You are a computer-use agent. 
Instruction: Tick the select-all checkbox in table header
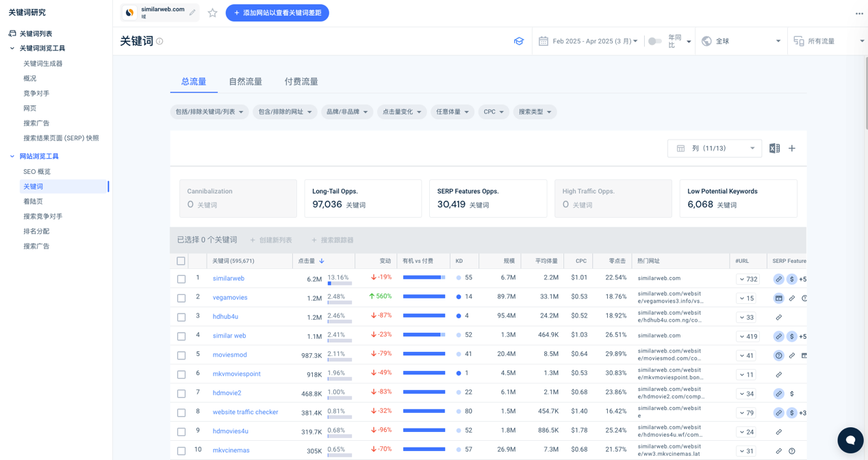(x=181, y=261)
